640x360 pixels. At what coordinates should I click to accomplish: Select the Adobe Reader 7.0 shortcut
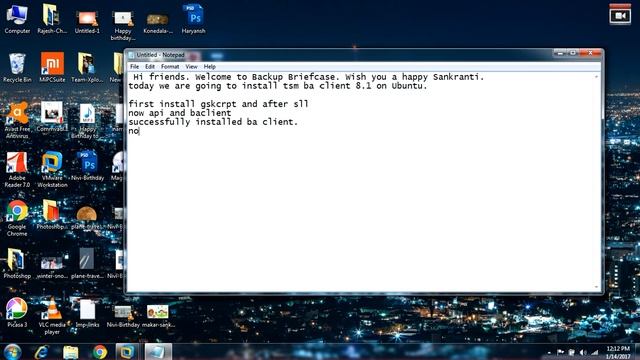point(17,169)
